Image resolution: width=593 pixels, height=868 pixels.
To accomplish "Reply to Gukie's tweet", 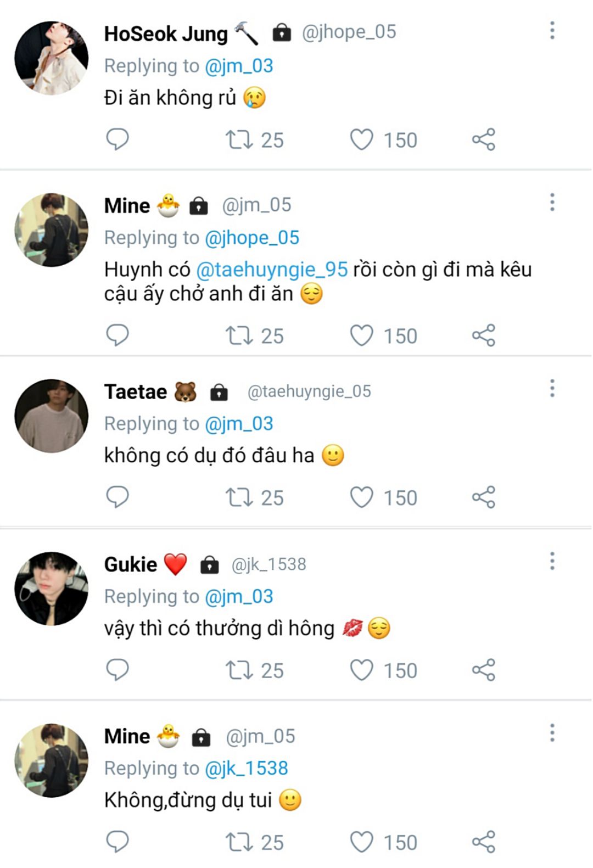I will [117, 670].
